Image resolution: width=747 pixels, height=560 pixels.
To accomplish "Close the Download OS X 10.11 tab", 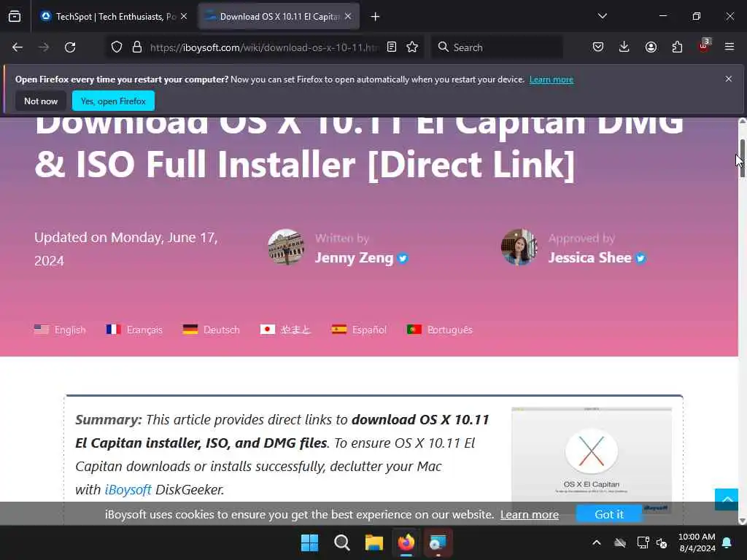I will (x=348, y=17).
